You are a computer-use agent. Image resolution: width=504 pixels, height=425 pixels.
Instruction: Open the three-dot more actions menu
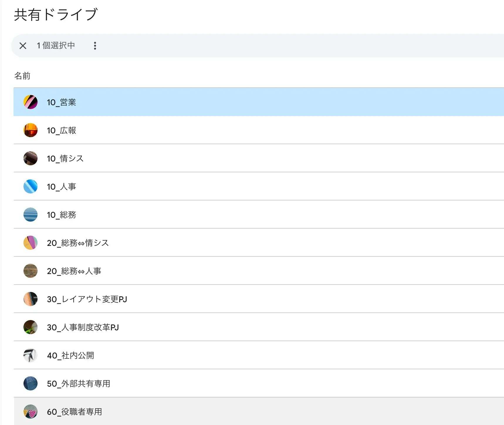coord(95,46)
